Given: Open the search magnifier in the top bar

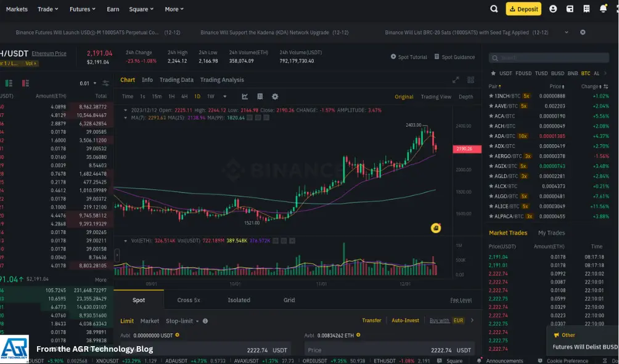Looking at the screenshot, I should point(493,9).
